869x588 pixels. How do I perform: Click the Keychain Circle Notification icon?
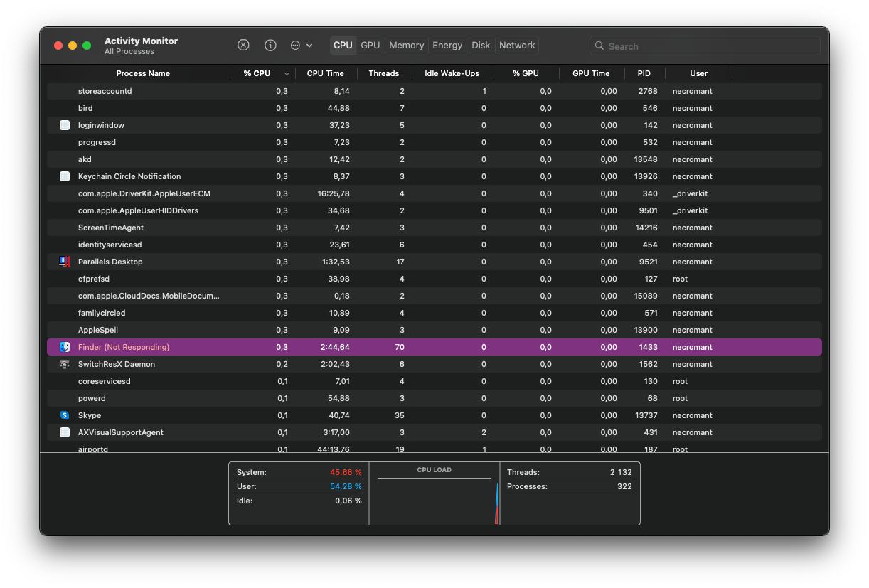tap(65, 176)
